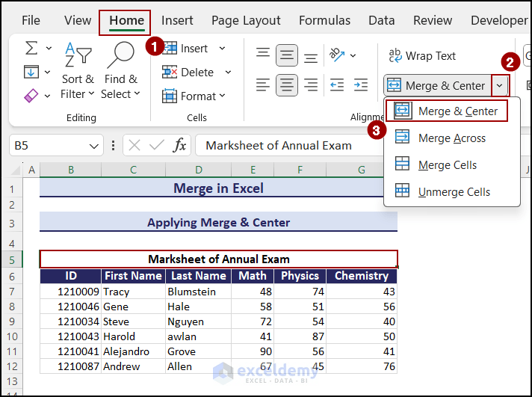Click the formula bar Cancel X icon

(x=134, y=145)
